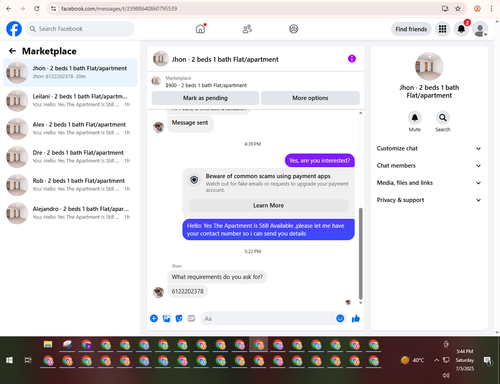Open the Leilani conversation in the list
Screen dimensions: 500x384
(x=70, y=100)
